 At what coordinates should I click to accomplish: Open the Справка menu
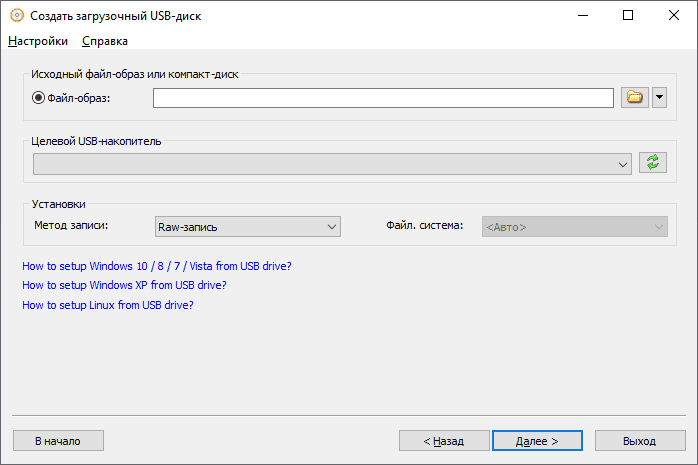point(105,41)
